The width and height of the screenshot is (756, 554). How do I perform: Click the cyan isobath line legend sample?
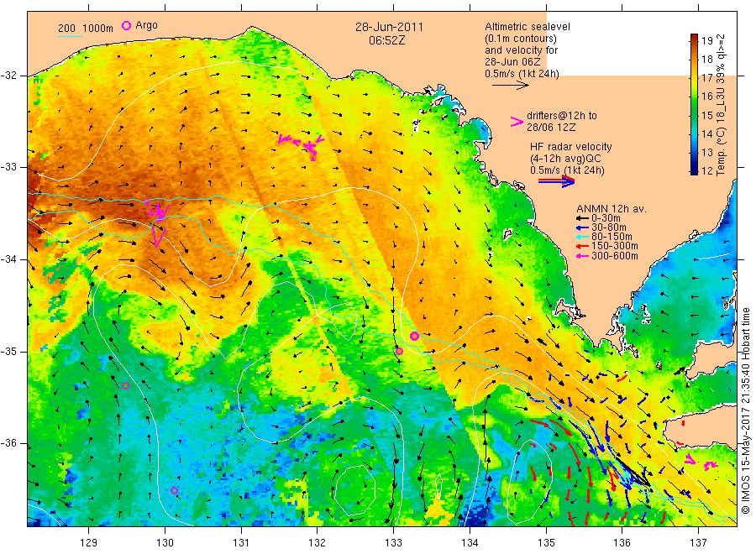(71, 36)
